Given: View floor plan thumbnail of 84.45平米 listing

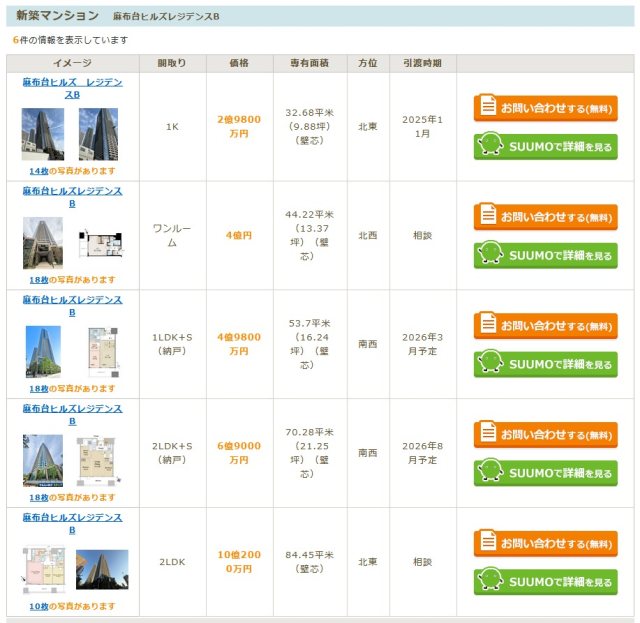Looking at the screenshot, I should click(x=43, y=570).
